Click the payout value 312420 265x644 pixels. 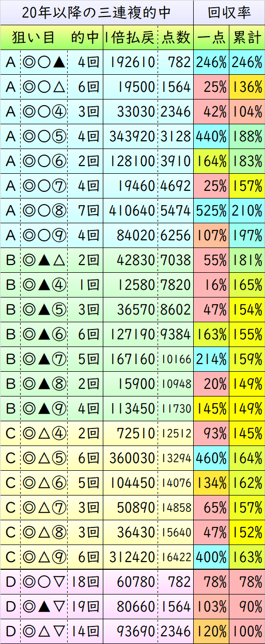click(x=132, y=557)
